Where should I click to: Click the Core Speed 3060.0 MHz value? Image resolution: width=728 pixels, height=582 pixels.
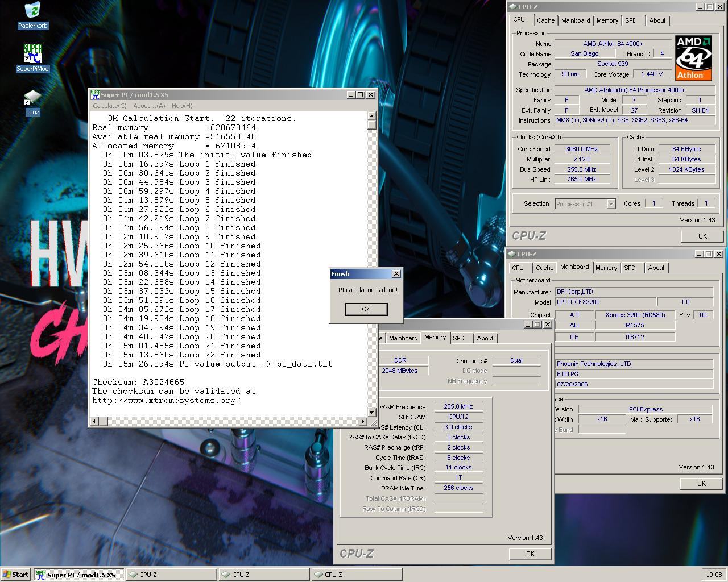click(581, 149)
